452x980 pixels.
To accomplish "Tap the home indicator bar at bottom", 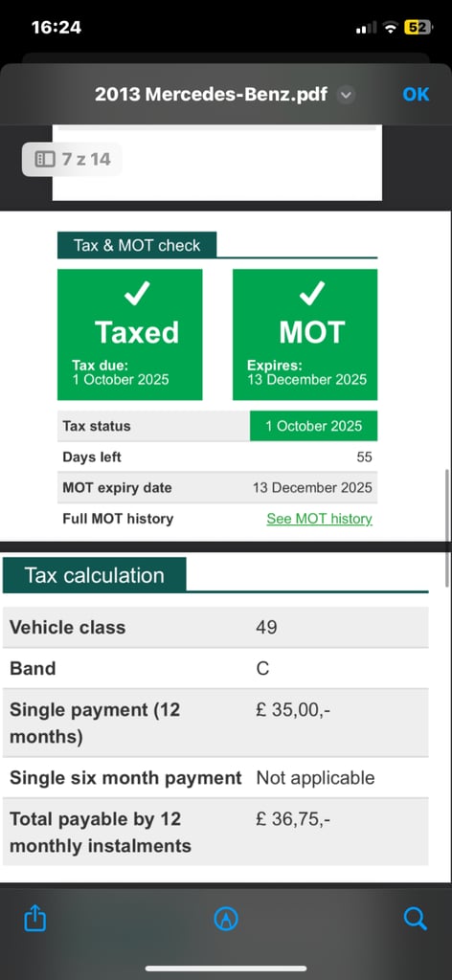I will (226, 969).
